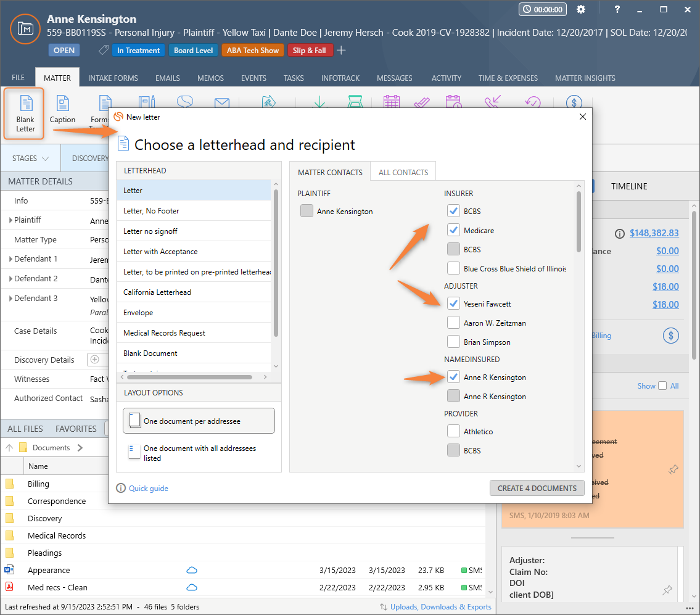Open the $148,382.83 balance link
This screenshot has width=700, height=615.
tap(654, 233)
